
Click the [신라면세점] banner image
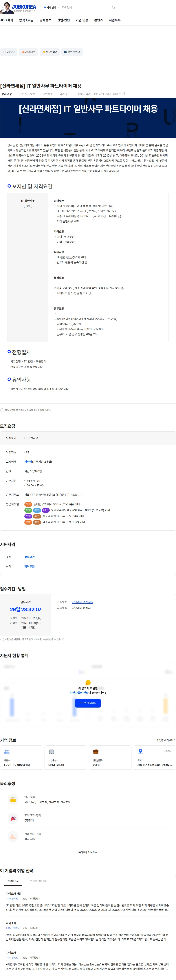tap(88, 118)
